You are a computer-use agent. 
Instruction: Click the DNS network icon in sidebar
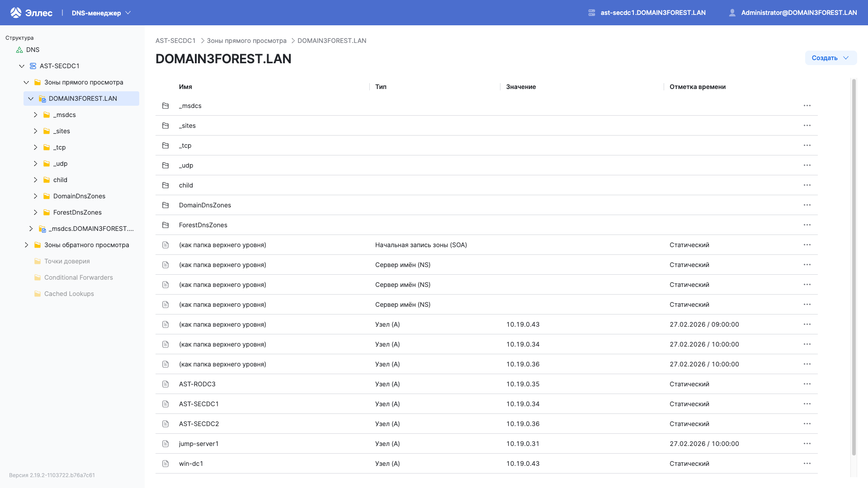(19, 50)
